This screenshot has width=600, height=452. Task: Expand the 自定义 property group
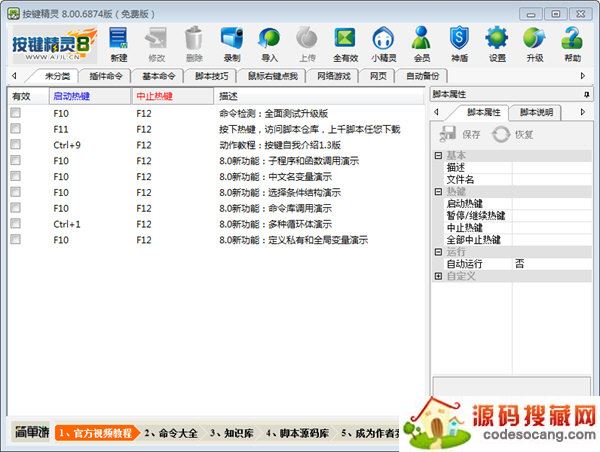pyautogui.click(x=439, y=276)
